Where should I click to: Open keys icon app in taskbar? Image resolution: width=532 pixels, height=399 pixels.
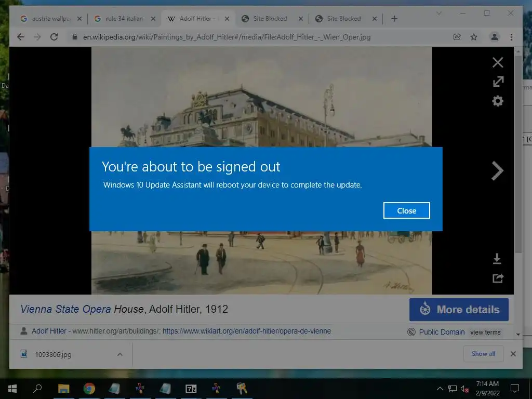tap(242, 389)
